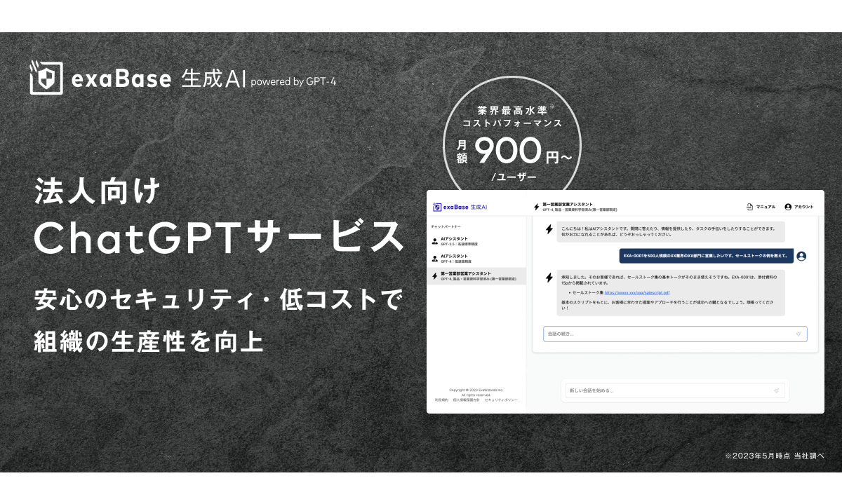The width and height of the screenshot is (842, 504).
Task: Click the blue EXA-0001 user message bubble
Action: (x=705, y=257)
